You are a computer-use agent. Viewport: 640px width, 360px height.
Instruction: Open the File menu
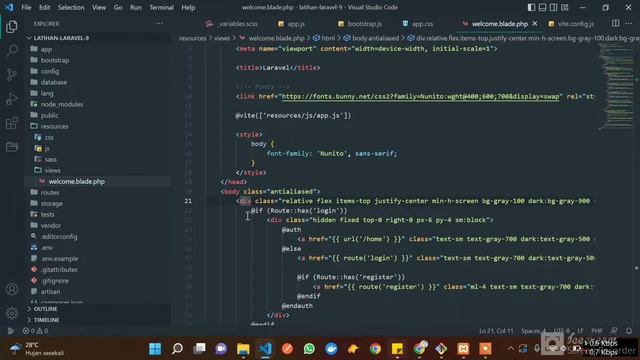(26, 7)
